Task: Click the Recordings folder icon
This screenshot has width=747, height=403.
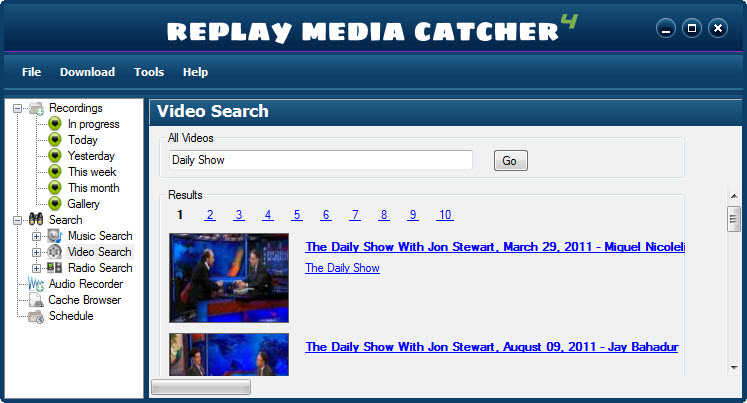Action: [x=36, y=109]
